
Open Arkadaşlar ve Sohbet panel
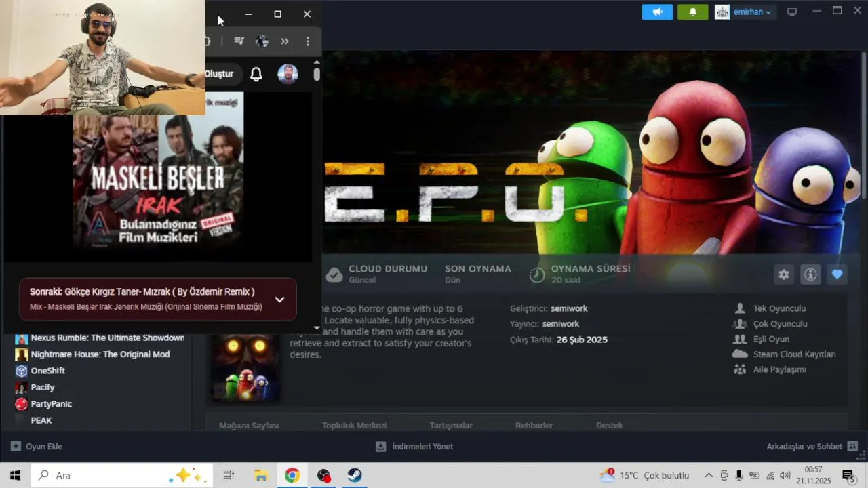point(812,447)
